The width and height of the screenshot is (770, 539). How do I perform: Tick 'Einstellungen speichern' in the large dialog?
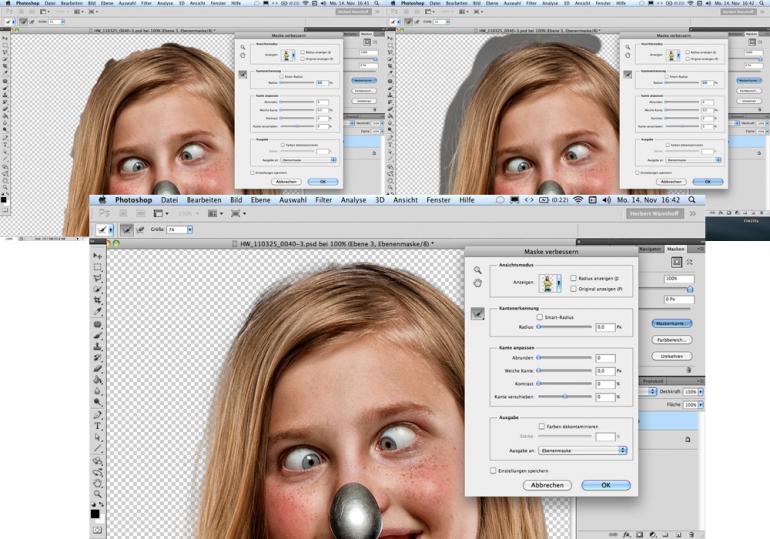(493, 470)
